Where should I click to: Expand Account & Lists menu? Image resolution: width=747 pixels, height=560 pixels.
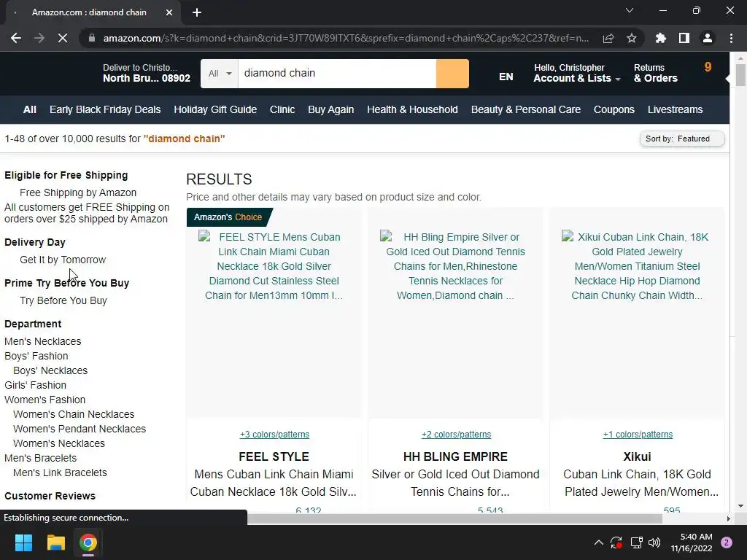coord(576,73)
